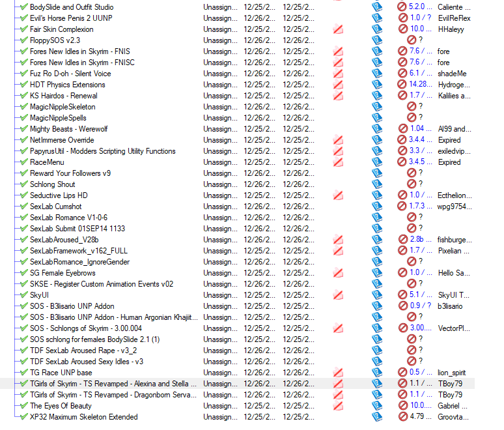Screen dimensions: 504x430
Task: Click red update-warning icon for KS Hairdos - Renewal
Action: (x=402, y=96)
